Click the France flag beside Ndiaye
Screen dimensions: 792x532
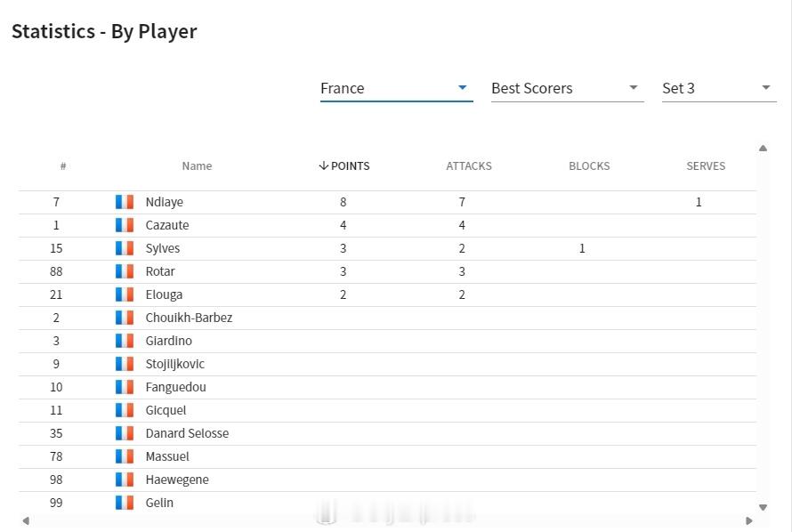point(125,202)
